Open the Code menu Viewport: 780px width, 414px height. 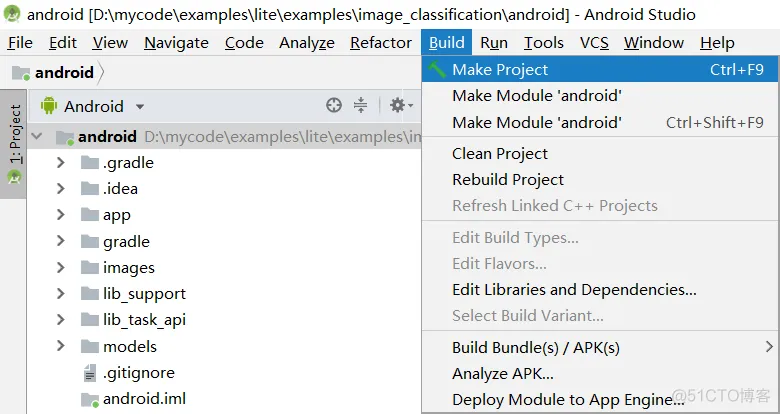pyautogui.click(x=244, y=43)
